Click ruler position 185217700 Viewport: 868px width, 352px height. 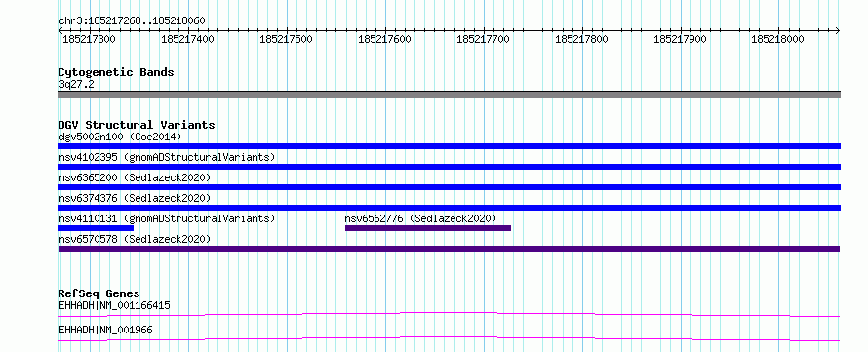483,39
